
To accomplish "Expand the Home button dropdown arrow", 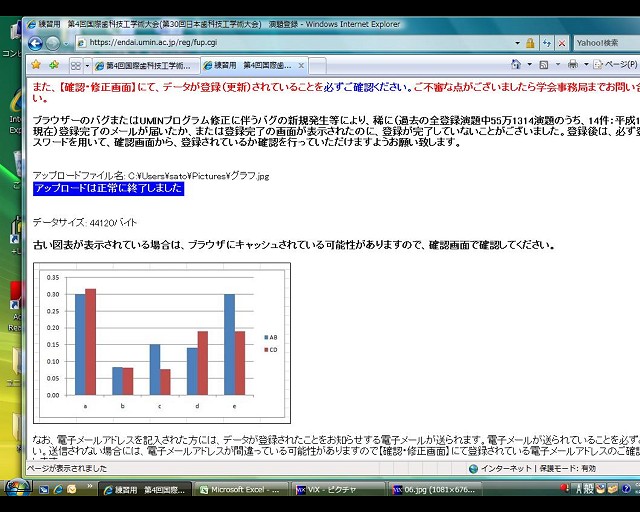I will [530, 65].
